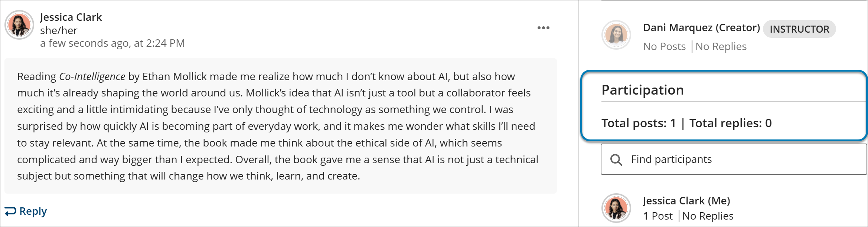The height and width of the screenshot is (227, 868).
Task: Click the INSTRUCTOR badge
Action: point(799,29)
